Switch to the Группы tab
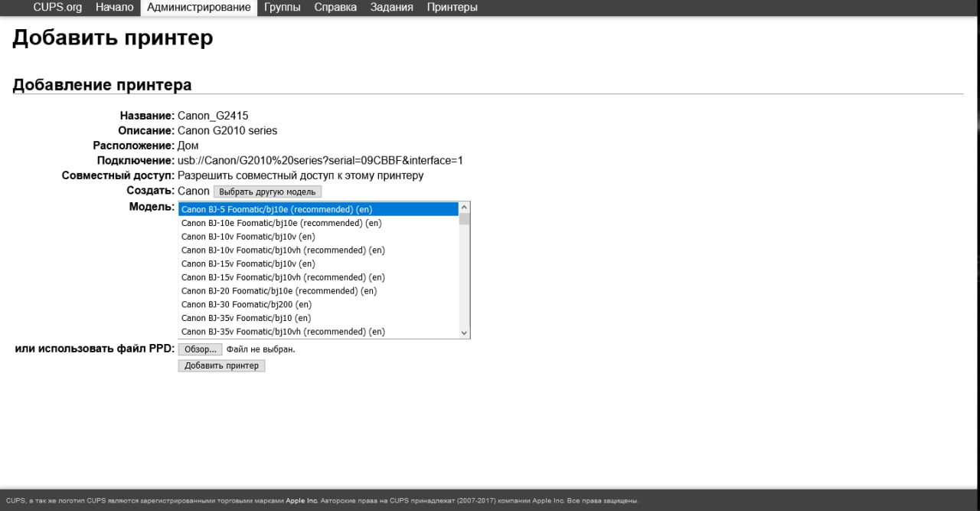 tap(283, 7)
